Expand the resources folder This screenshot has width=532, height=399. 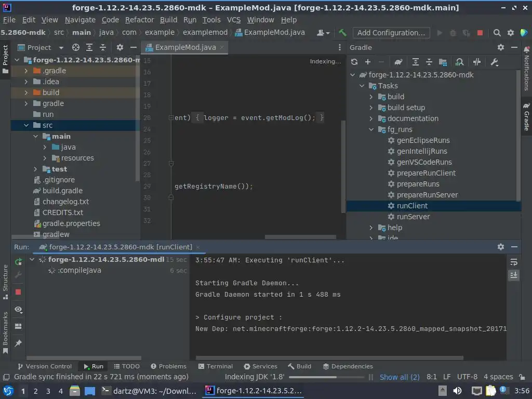coord(45,158)
